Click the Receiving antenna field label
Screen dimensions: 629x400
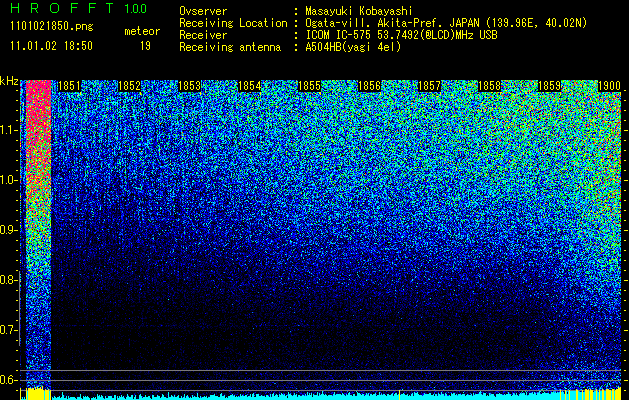click(x=230, y=47)
